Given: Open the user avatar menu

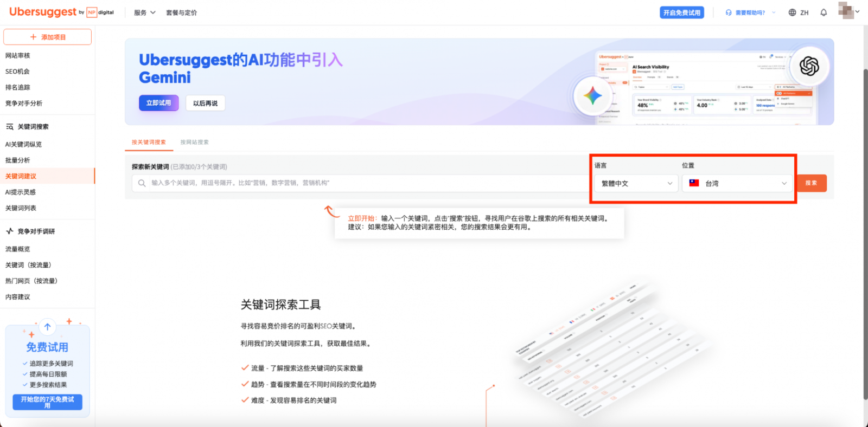Looking at the screenshot, I should click(845, 10).
